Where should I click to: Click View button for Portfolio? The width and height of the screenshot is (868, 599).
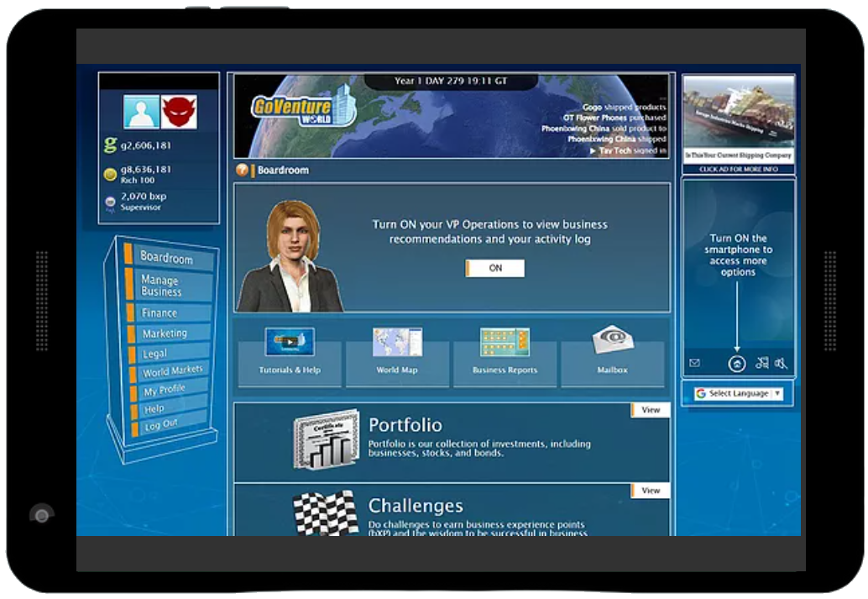[651, 410]
